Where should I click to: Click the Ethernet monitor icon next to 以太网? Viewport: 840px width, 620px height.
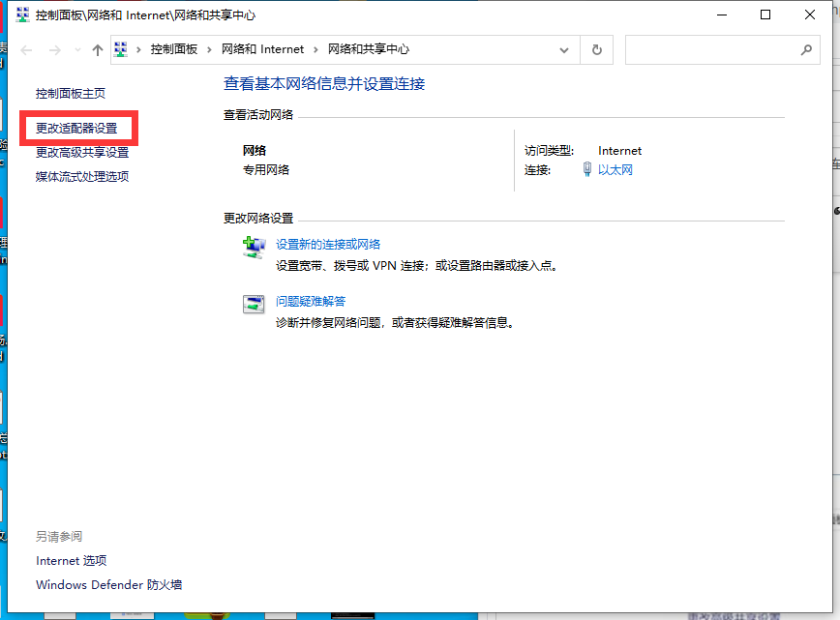click(x=587, y=169)
